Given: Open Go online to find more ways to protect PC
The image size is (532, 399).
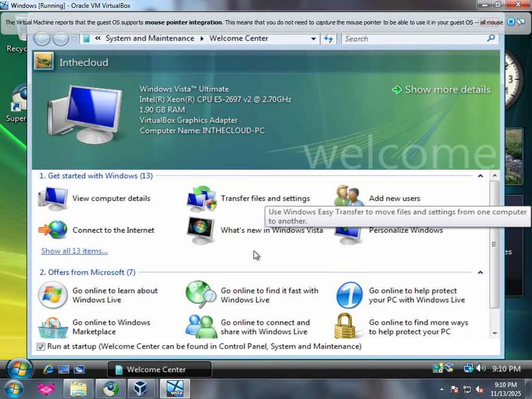Looking at the screenshot, I should coord(402,327).
